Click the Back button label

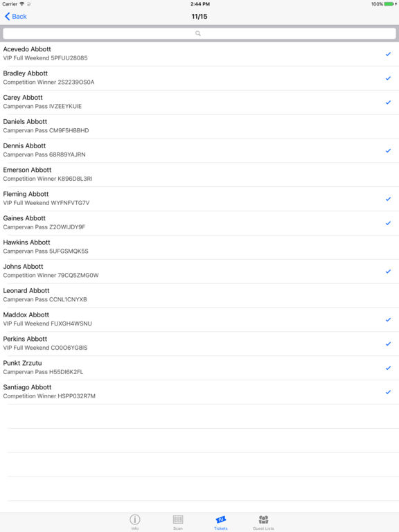[19, 17]
